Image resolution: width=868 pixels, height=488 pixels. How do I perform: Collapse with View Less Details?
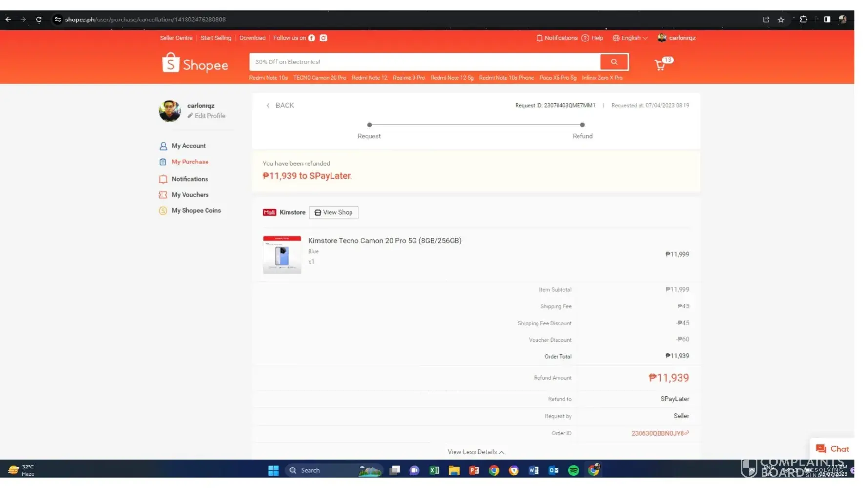click(x=475, y=452)
